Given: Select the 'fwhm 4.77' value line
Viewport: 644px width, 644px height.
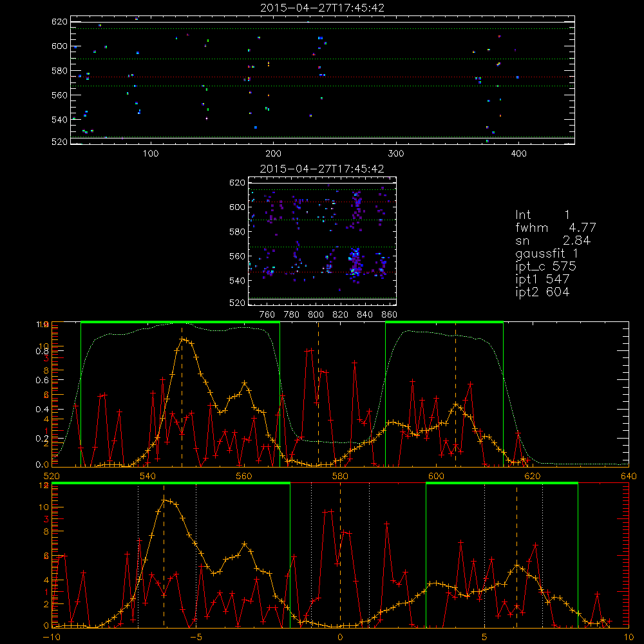Looking at the screenshot, I should tap(556, 227).
